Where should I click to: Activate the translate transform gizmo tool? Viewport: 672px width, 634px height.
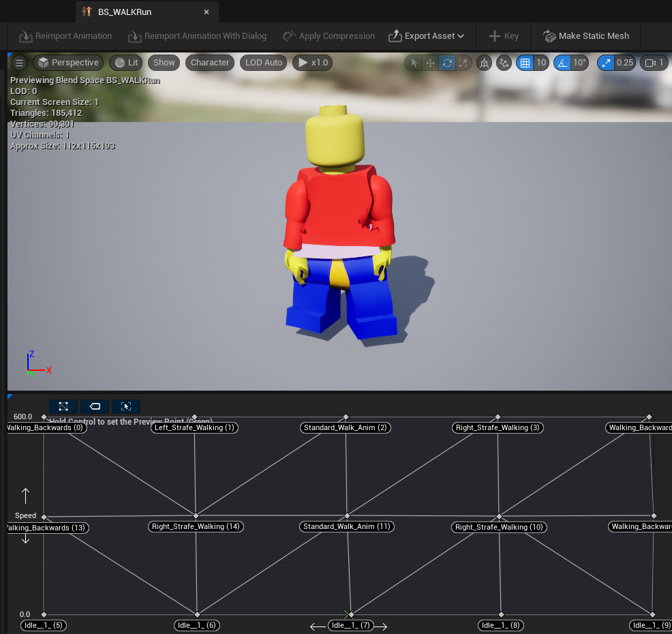tap(430, 63)
